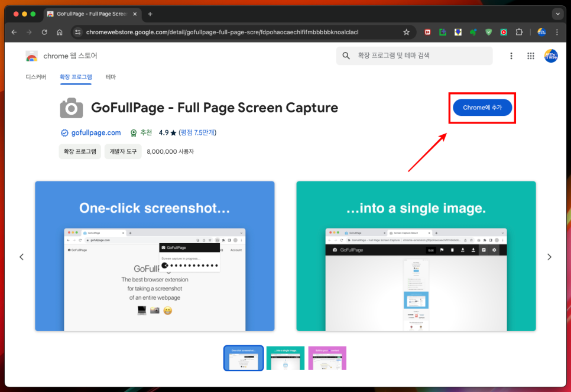Open Google account avatar on store page

click(551, 56)
